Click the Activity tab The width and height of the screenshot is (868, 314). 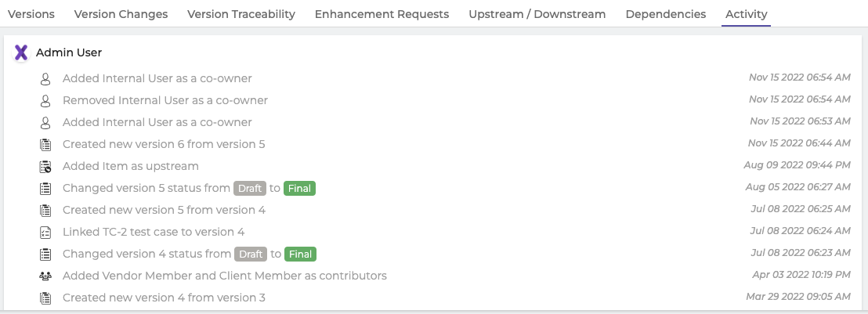tap(747, 14)
